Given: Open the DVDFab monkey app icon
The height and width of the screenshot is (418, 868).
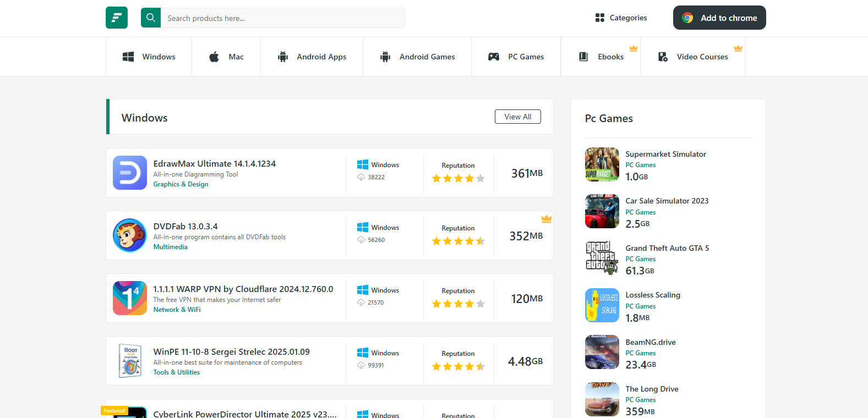Looking at the screenshot, I should pyautogui.click(x=130, y=235).
